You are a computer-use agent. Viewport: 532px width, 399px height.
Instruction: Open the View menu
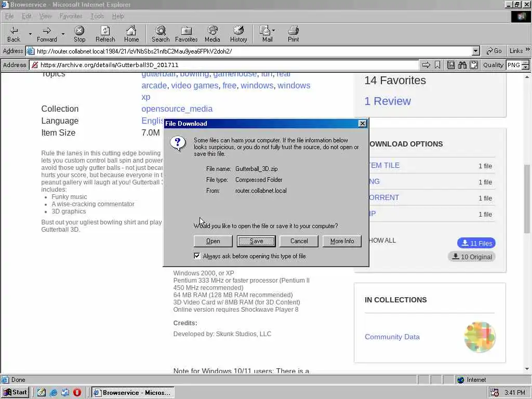[45, 16]
